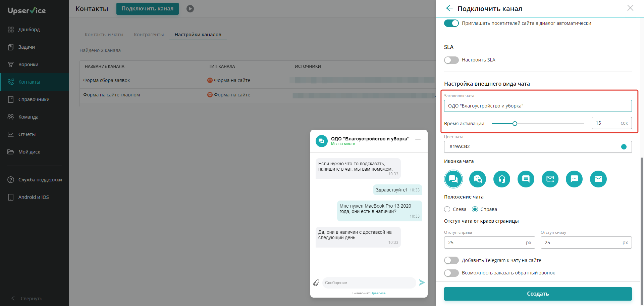This screenshot has height=306, width=644.
Task: Minimize the chat preview widget
Action: tap(418, 139)
